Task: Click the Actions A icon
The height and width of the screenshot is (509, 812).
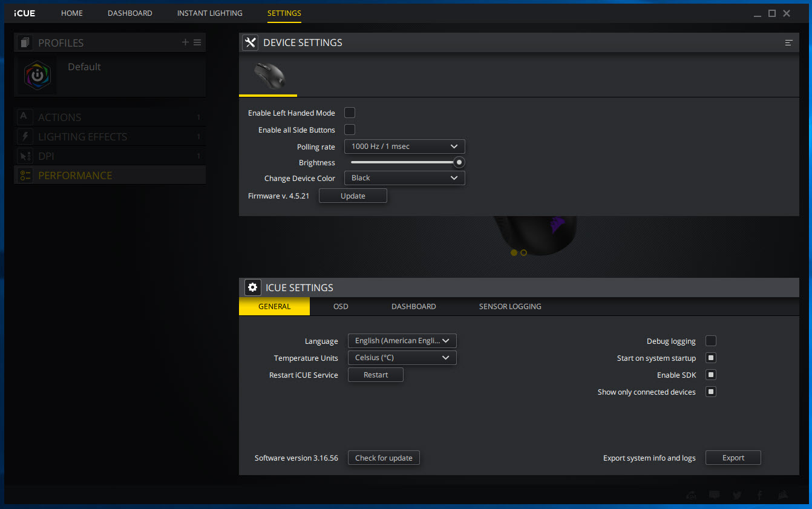Action: click(25, 117)
